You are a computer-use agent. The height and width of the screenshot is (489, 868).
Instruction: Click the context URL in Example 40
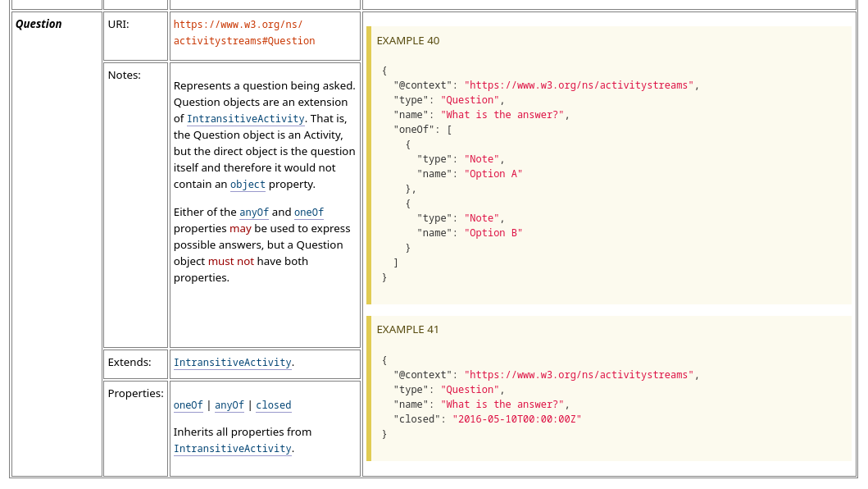(x=579, y=85)
